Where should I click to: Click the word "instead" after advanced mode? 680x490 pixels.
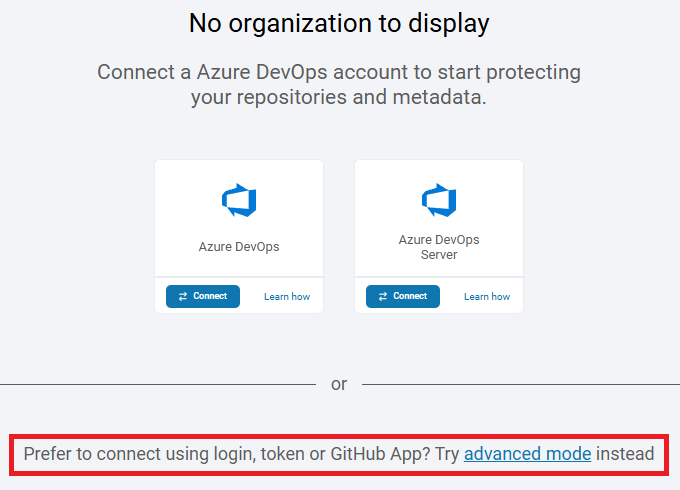[x=626, y=454]
